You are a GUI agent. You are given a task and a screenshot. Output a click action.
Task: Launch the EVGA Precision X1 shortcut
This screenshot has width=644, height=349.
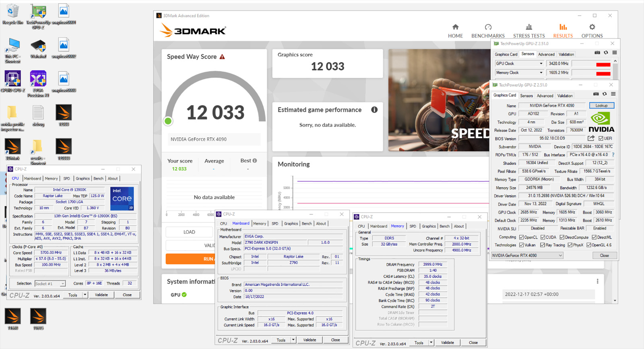(x=38, y=84)
